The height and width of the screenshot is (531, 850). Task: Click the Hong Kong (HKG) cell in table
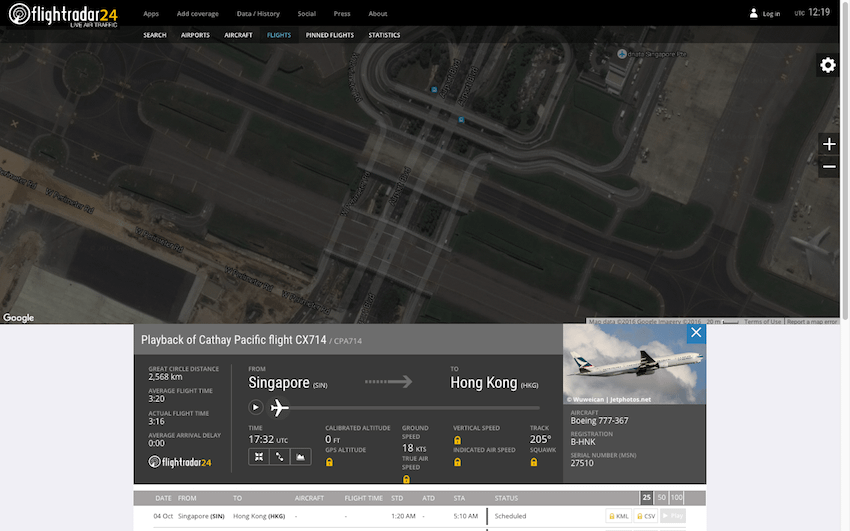(x=259, y=516)
